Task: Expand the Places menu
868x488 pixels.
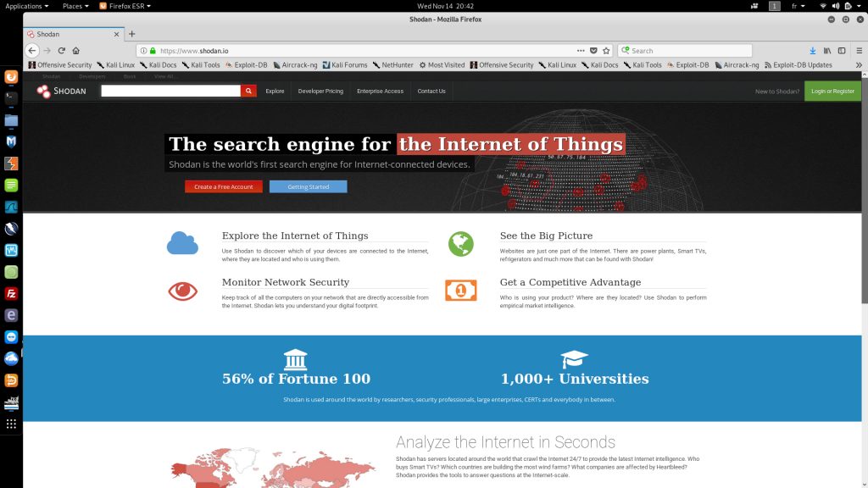Action: click(75, 6)
